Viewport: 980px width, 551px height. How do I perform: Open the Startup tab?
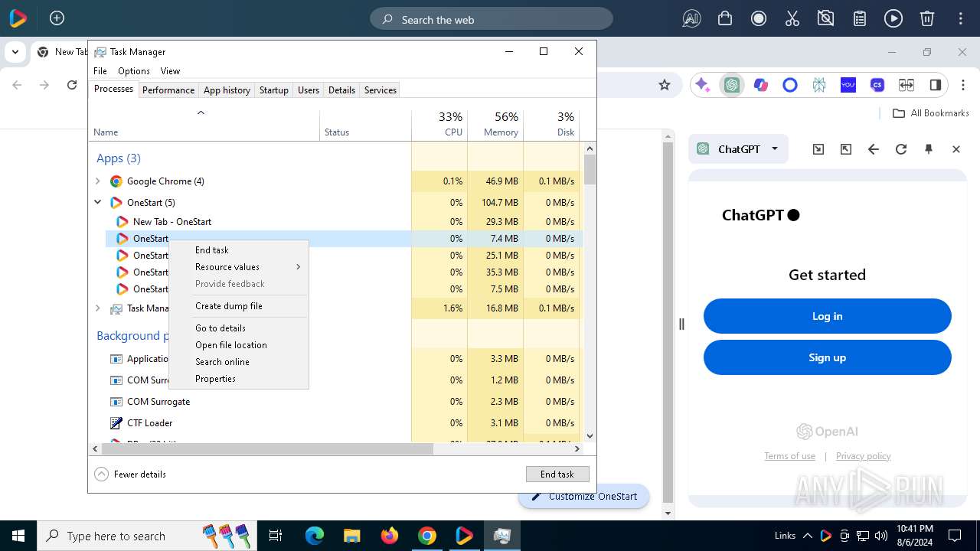[x=273, y=90]
